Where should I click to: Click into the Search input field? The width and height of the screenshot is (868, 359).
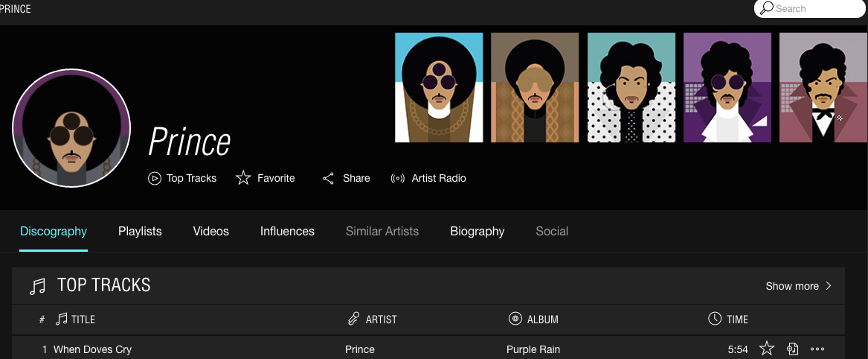814,9
